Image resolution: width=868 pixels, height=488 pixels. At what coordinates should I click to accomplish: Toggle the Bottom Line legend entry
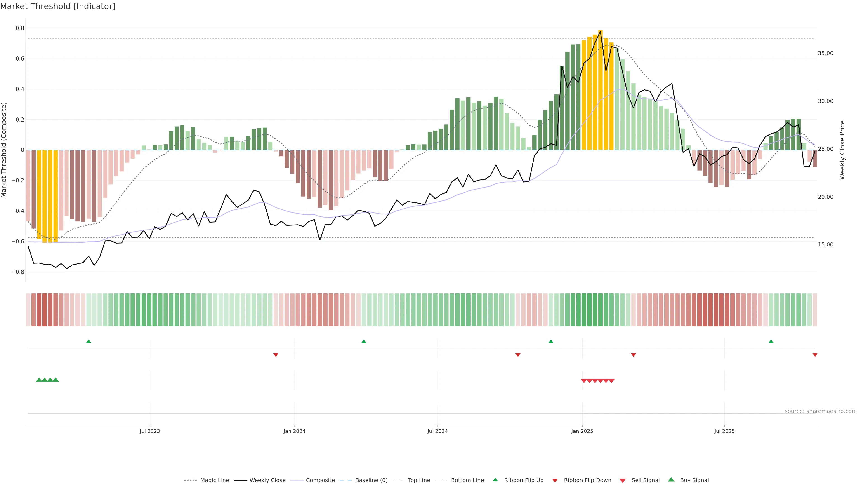(x=467, y=480)
